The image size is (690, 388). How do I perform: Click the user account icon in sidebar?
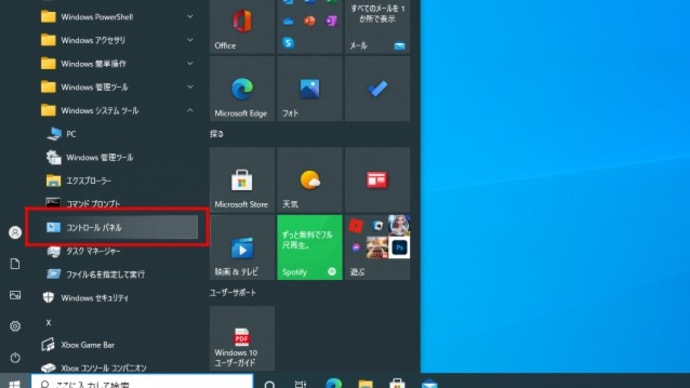15,232
